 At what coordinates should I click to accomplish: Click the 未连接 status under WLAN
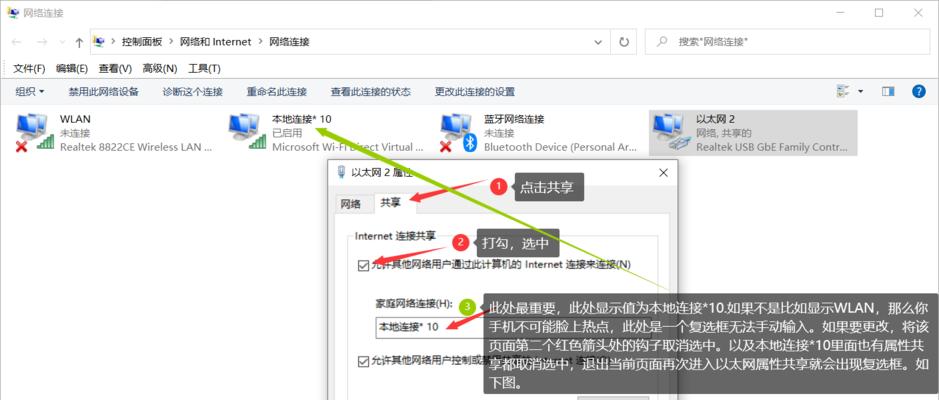pos(75,133)
